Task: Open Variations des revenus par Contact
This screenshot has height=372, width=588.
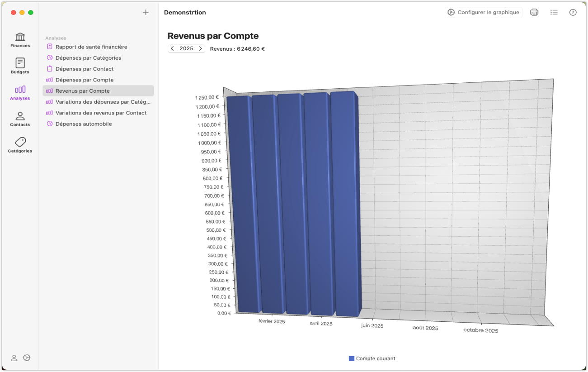Action: pos(98,113)
